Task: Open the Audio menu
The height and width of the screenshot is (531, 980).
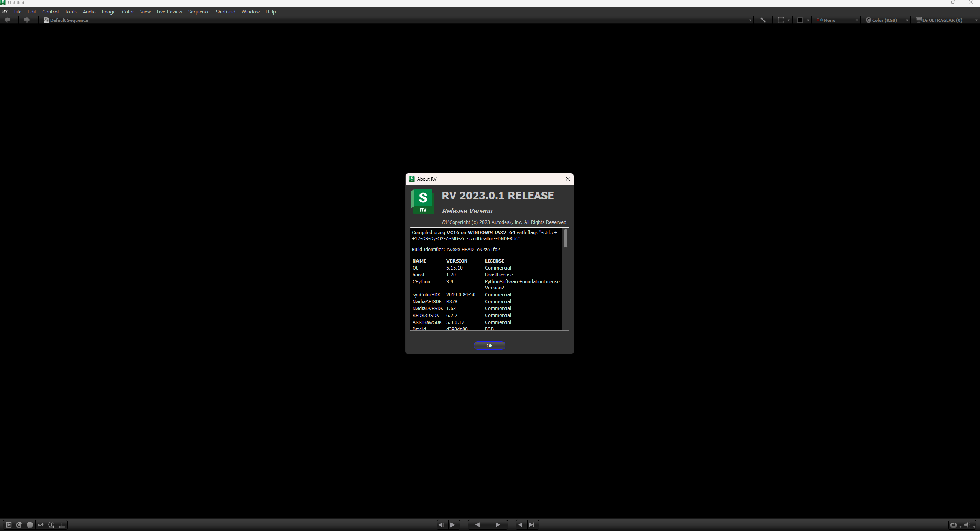Action: (89, 12)
